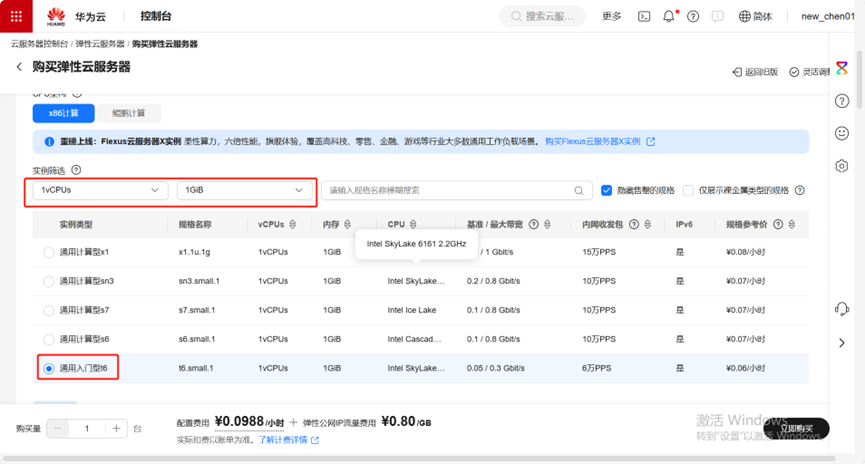
Task: Click the external link icon after 购买Flexus云服务器X实例
Action: pyautogui.click(x=650, y=142)
